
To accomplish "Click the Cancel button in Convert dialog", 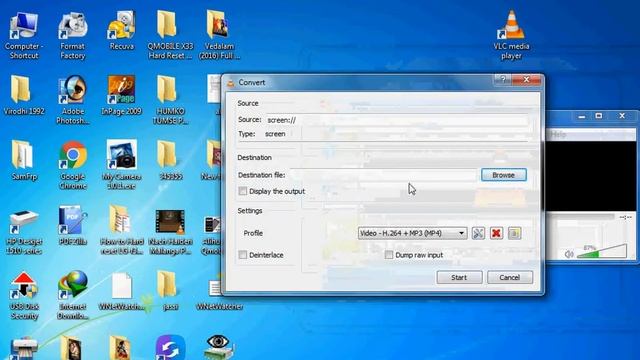I will [x=510, y=277].
